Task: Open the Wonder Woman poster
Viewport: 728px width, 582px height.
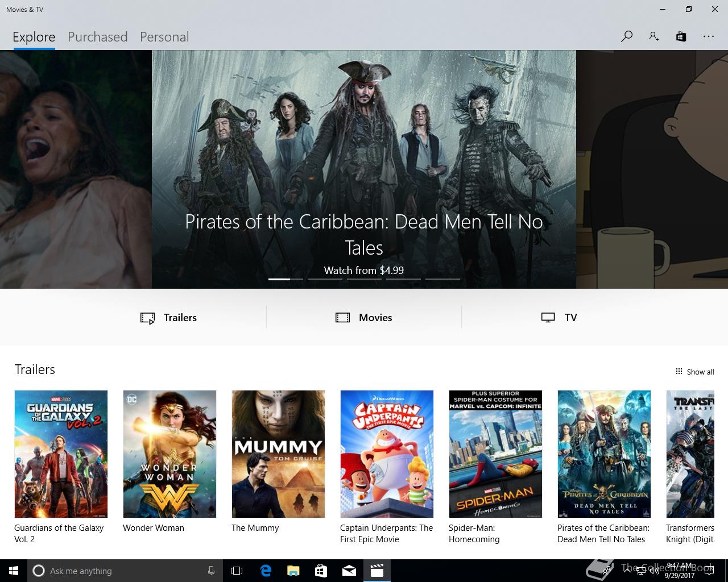Action: (x=169, y=454)
